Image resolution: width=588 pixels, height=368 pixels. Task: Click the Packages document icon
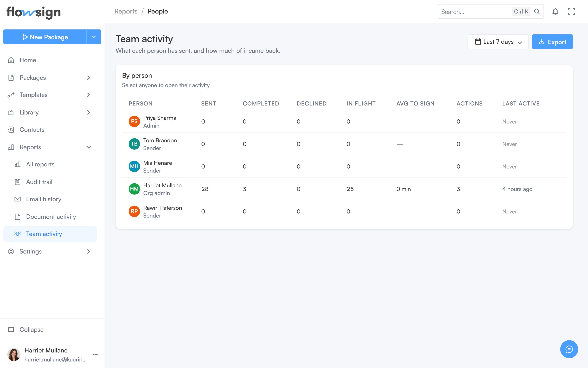click(11, 78)
